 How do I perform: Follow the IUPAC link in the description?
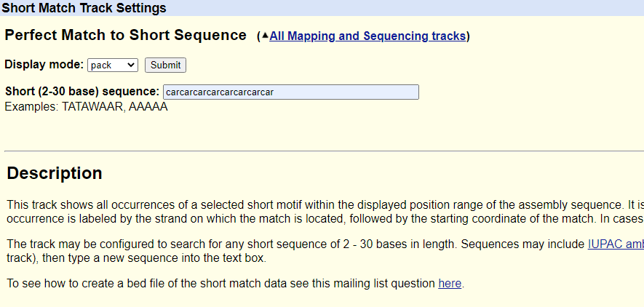click(615, 244)
